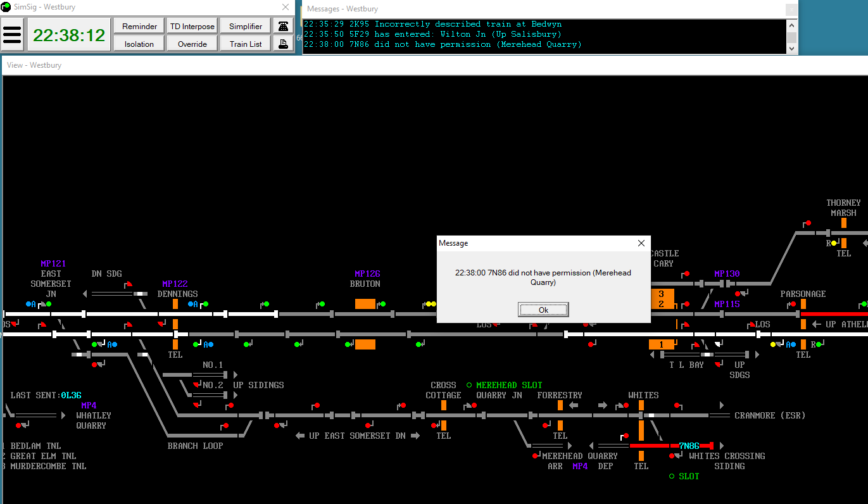The height and width of the screenshot is (504, 868).
Task: Click the Ok button in Message dialog
Action: (x=543, y=310)
